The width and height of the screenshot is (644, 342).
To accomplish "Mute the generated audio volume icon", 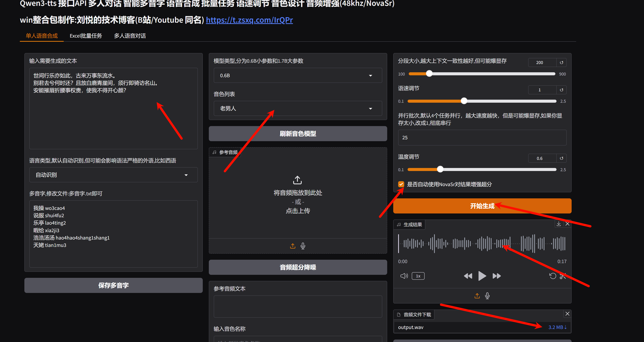I will click(404, 276).
